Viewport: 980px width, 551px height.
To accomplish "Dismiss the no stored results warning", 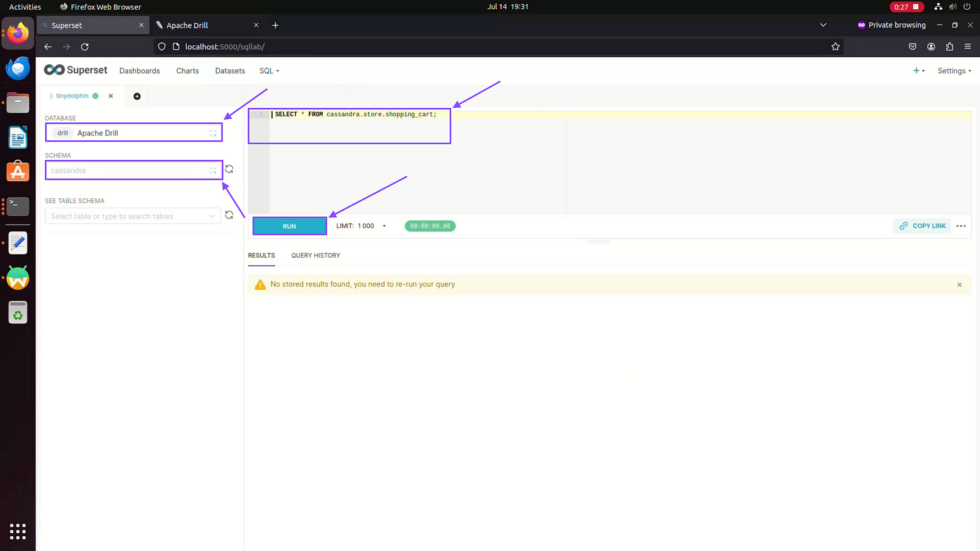I will click(x=959, y=285).
